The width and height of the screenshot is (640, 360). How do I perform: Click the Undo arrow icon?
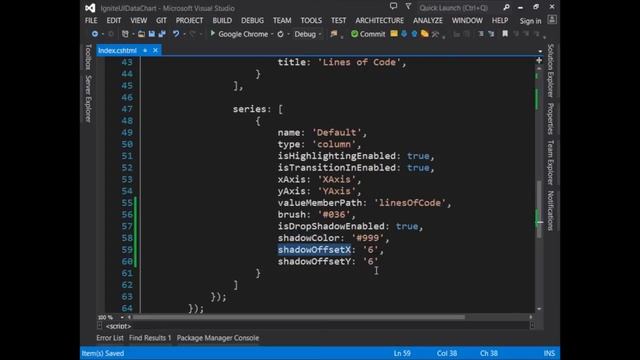tap(176, 34)
